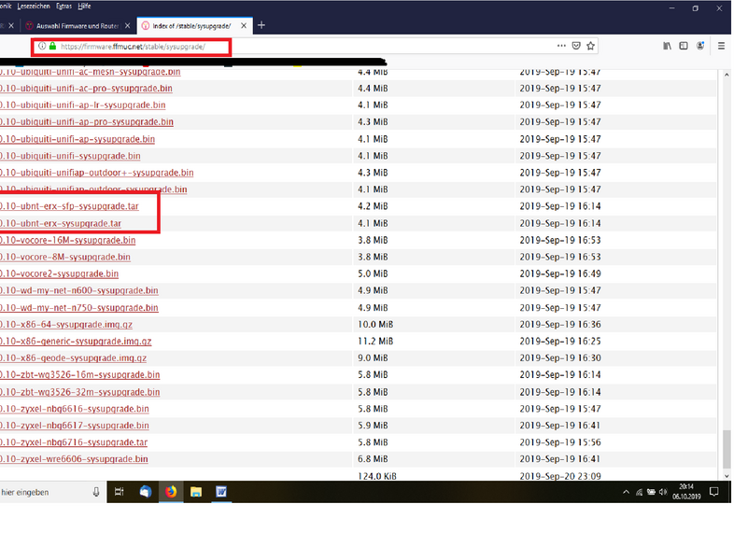The image size is (747, 560).
Task: Open ubiquiti-unifiap-outdoor+-sysupgrade.bin link
Action: pos(97,173)
